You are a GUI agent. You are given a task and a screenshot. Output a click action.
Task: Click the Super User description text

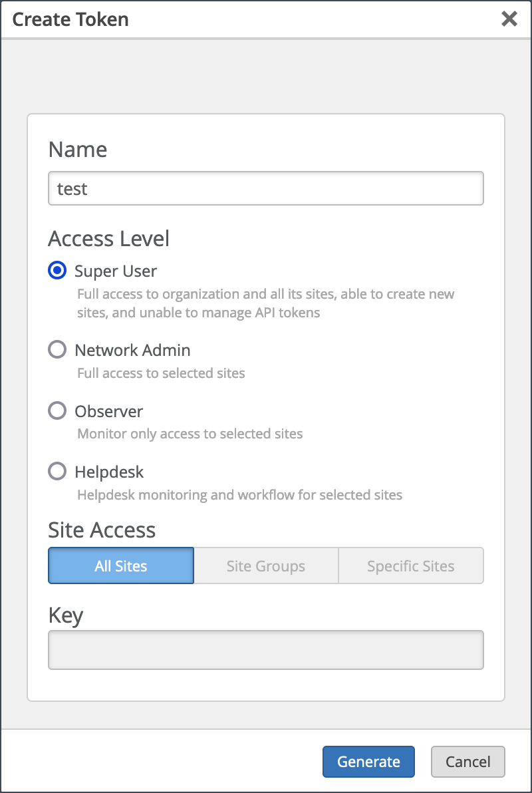[265, 303]
